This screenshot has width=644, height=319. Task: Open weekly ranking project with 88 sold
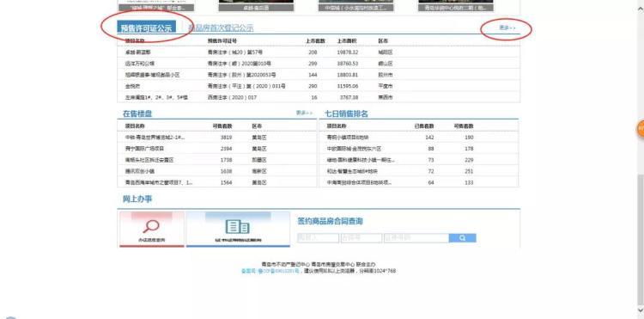pos(354,149)
